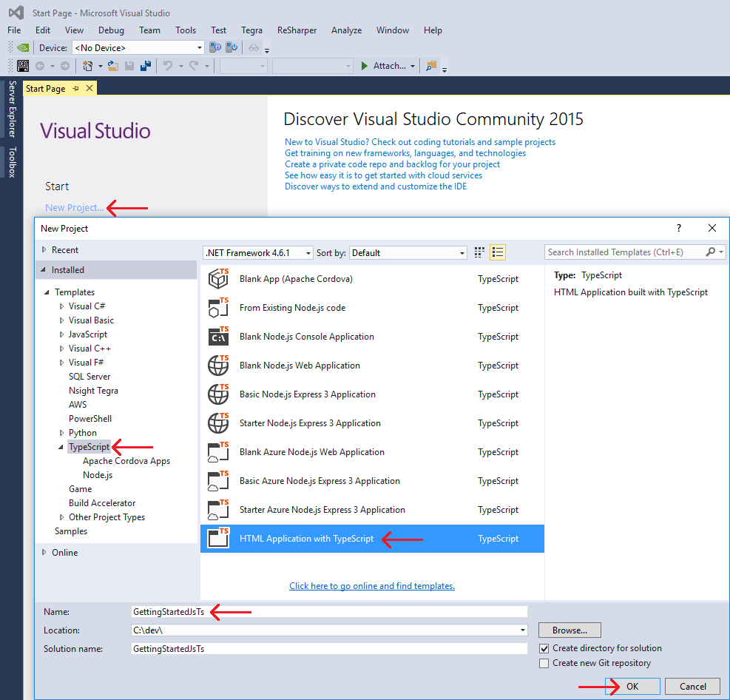Open the Debug menu
Viewport: 730px width, 700px height.
pyautogui.click(x=111, y=30)
